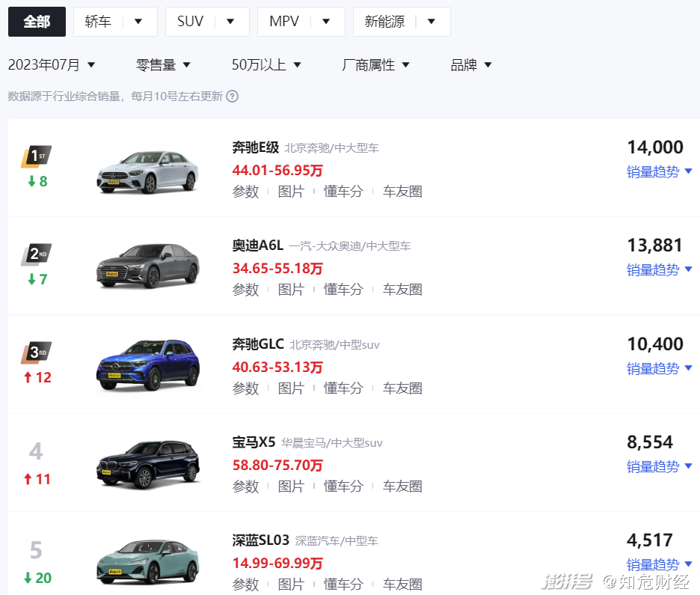View 图片 for 奥迪A6L

pyautogui.click(x=291, y=289)
